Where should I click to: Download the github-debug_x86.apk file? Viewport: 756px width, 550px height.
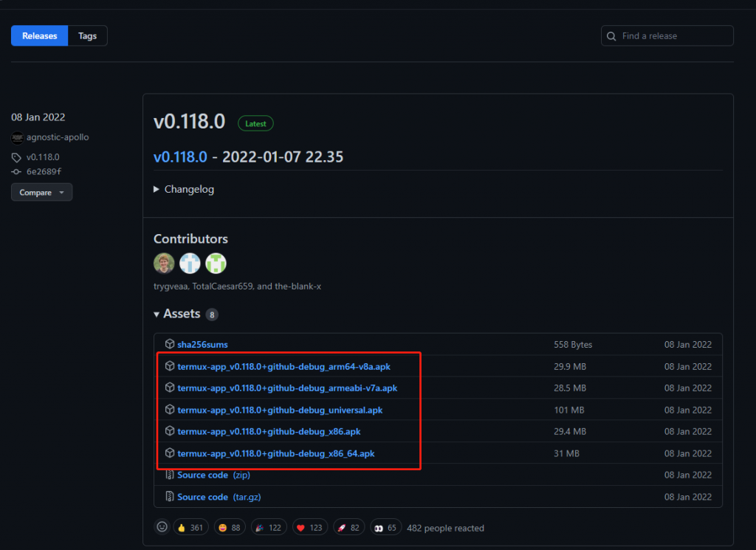point(269,431)
